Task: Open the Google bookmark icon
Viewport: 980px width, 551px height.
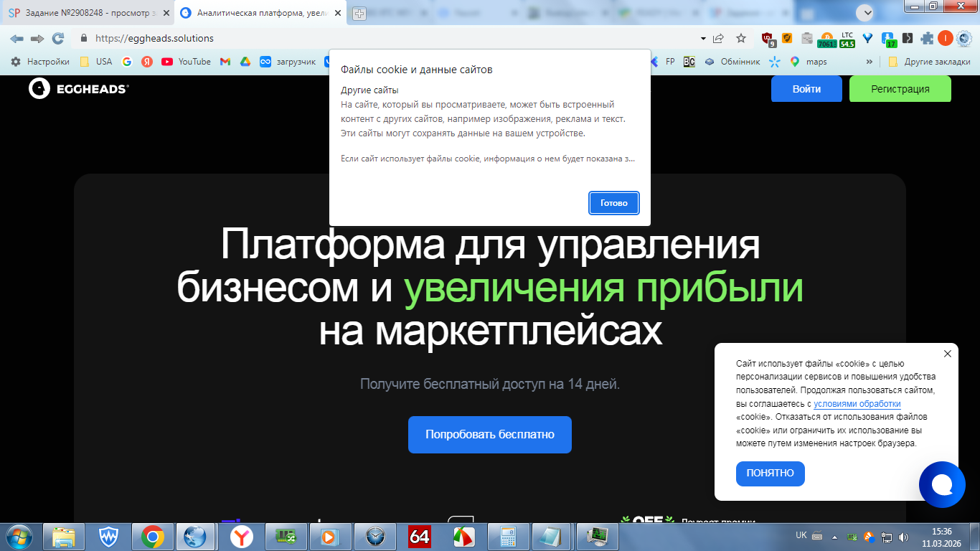Action: pos(127,62)
